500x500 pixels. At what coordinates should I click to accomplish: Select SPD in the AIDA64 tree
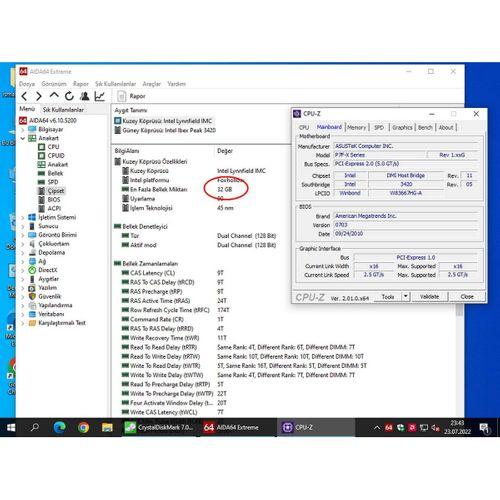point(53,182)
